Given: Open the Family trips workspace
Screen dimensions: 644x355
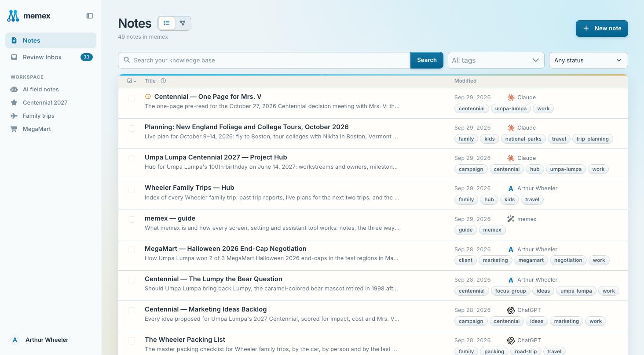Looking at the screenshot, I should (51, 116).
